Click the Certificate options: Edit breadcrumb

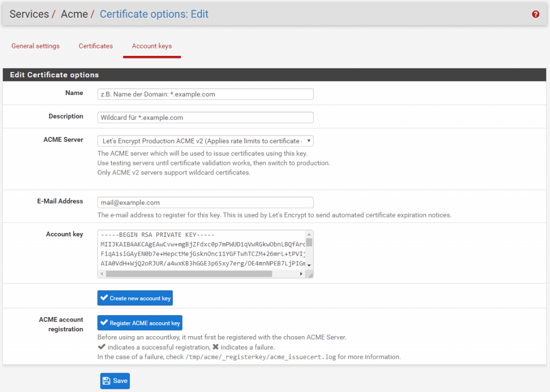(154, 14)
